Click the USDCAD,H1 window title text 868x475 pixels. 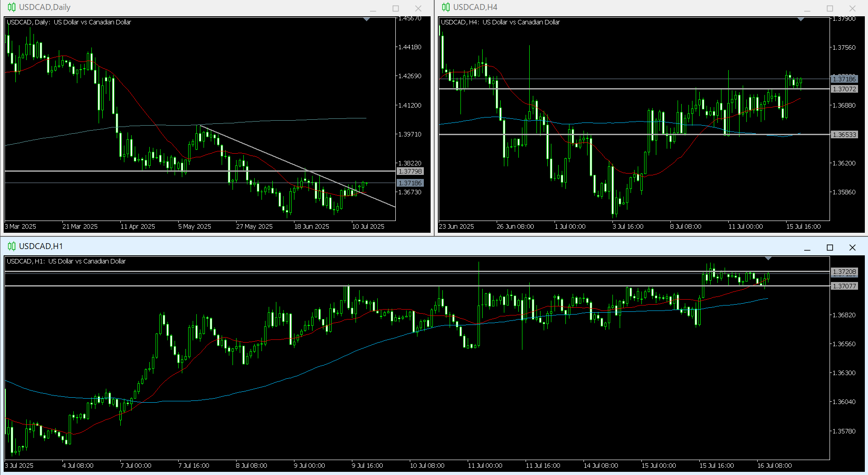coord(41,246)
